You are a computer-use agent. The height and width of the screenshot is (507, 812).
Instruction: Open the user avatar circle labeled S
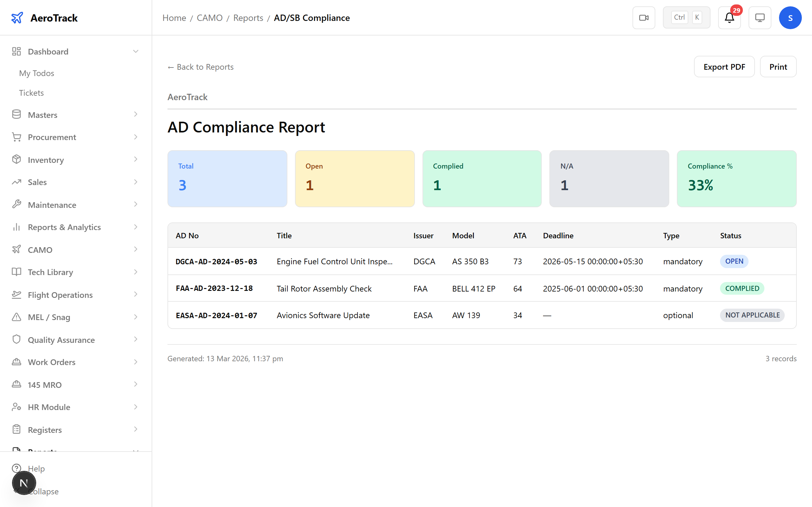790,17
